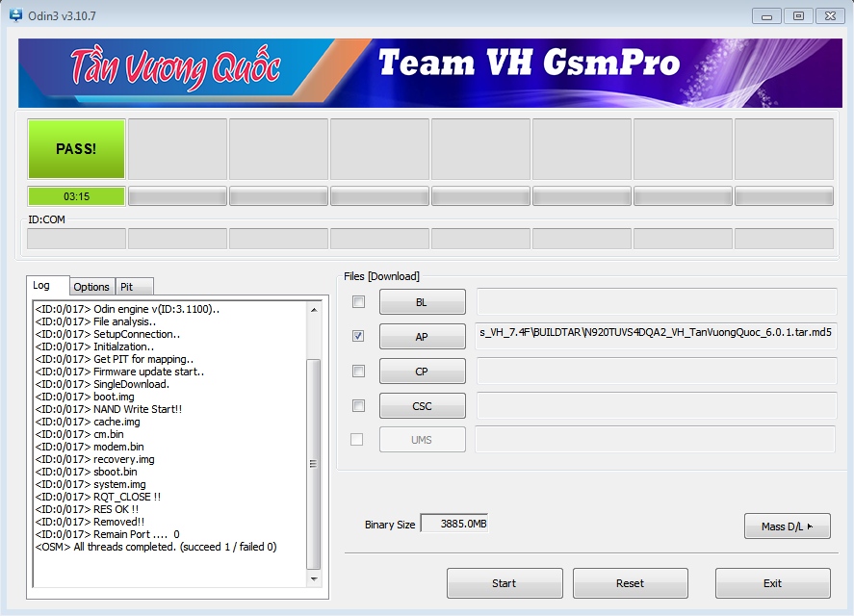Click the green PASS! status box
The width and height of the screenshot is (854, 616).
(76, 149)
